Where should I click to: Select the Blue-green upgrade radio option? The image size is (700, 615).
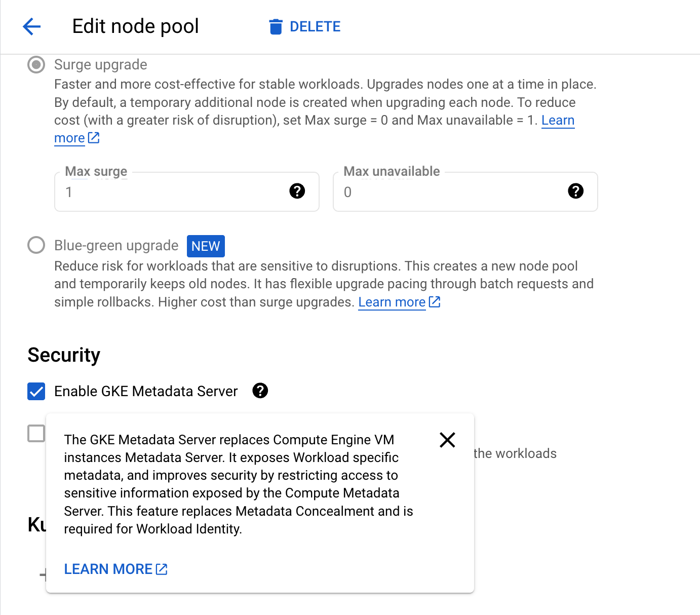36,245
